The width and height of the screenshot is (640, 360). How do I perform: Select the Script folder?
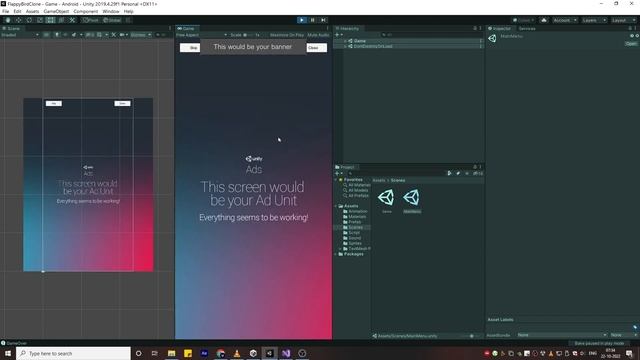[351, 233]
